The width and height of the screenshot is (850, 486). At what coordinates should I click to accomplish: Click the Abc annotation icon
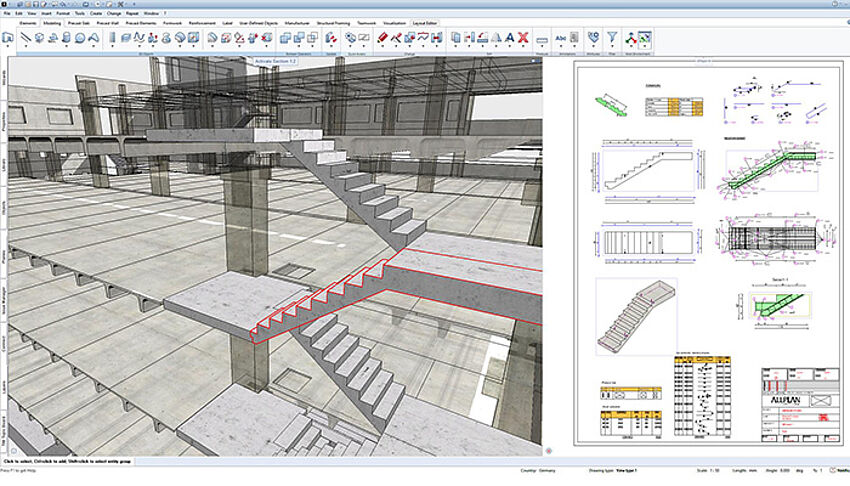tap(562, 37)
